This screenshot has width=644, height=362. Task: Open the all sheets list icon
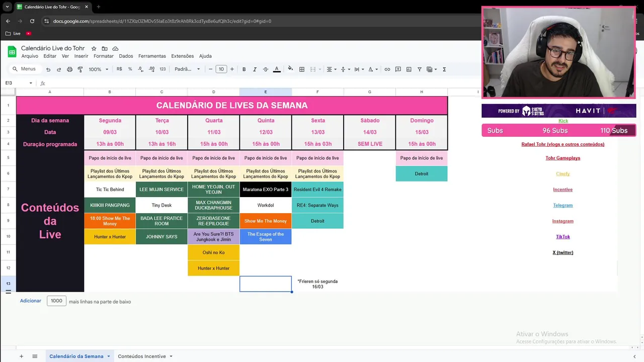tap(35, 356)
